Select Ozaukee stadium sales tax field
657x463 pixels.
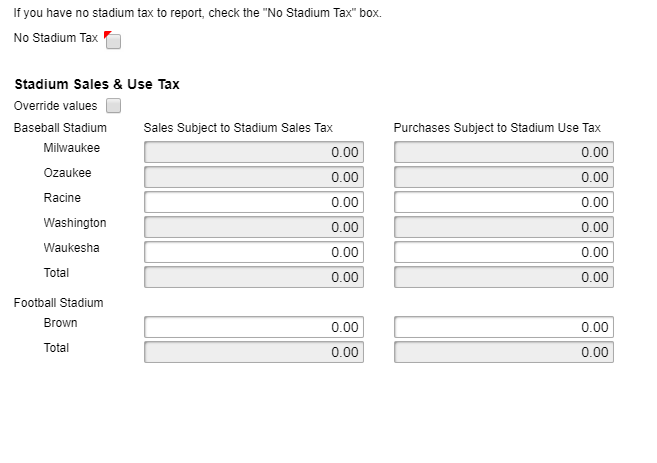(254, 177)
